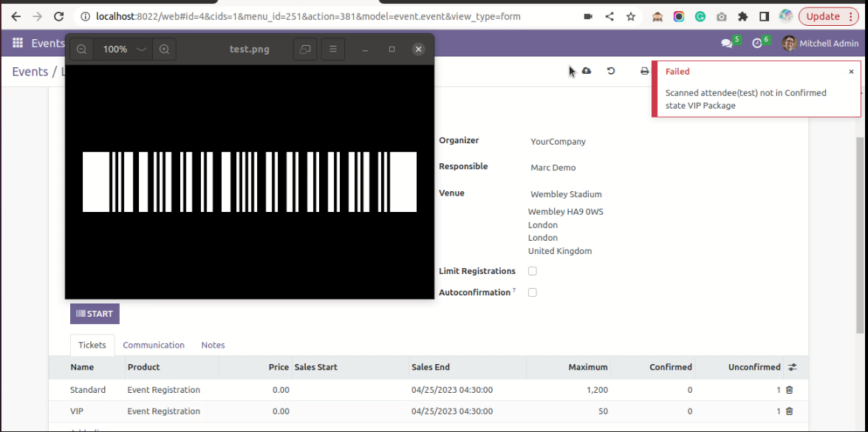This screenshot has width=868, height=432.
Task: Open Chrome profile avatar
Action: click(x=785, y=16)
